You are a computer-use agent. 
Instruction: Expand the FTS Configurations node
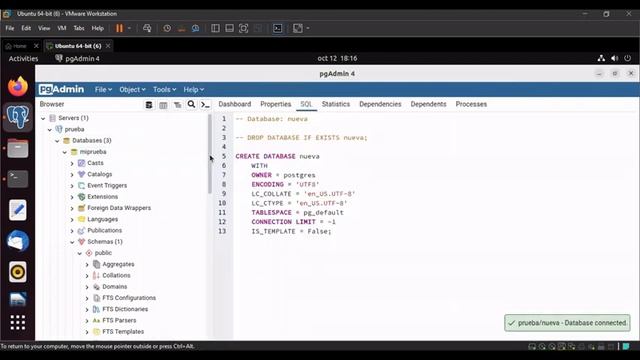[87, 298]
